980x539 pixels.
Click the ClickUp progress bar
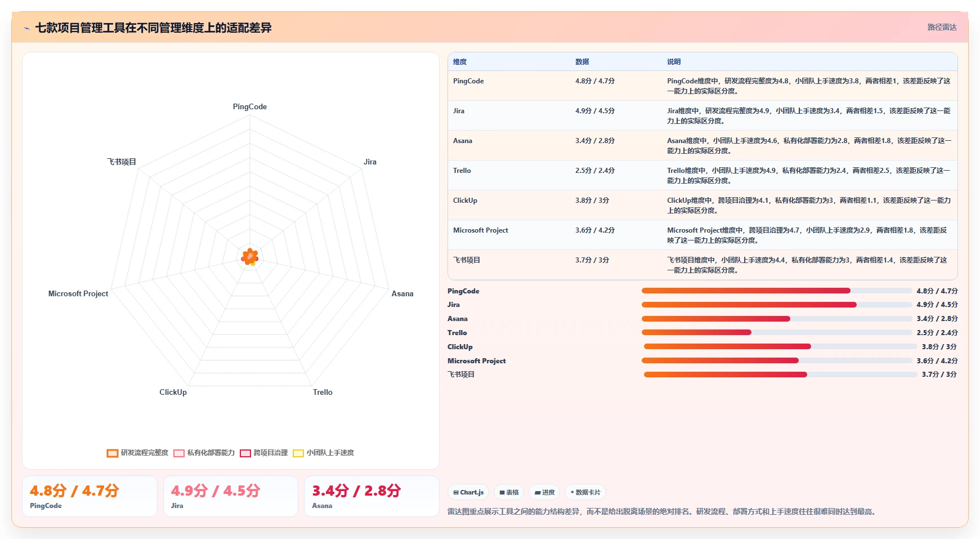coord(781,346)
